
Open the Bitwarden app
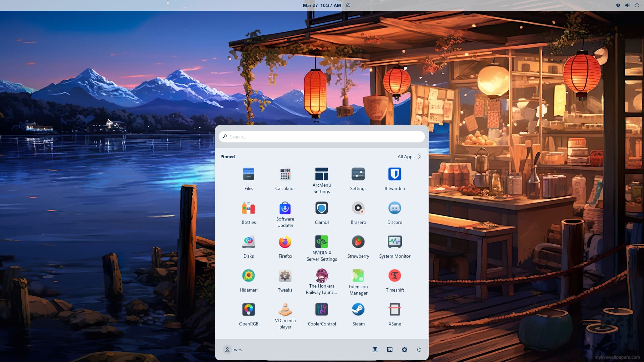point(394,179)
